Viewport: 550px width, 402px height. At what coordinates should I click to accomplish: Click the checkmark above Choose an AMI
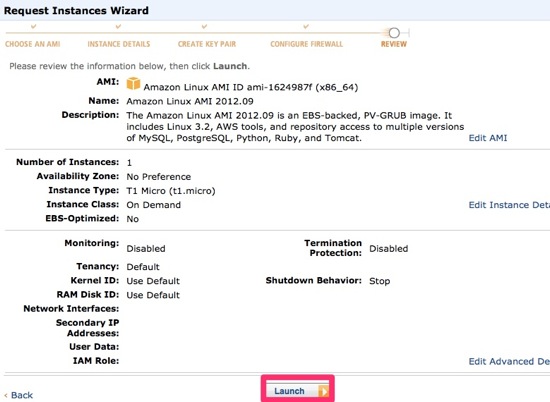click(33, 26)
